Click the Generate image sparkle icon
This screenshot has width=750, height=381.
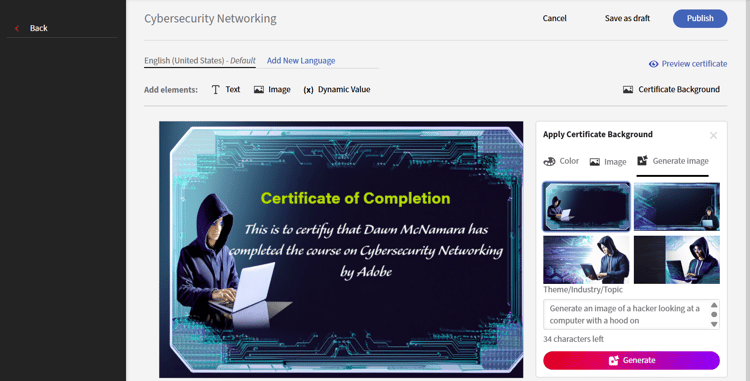tap(642, 161)
